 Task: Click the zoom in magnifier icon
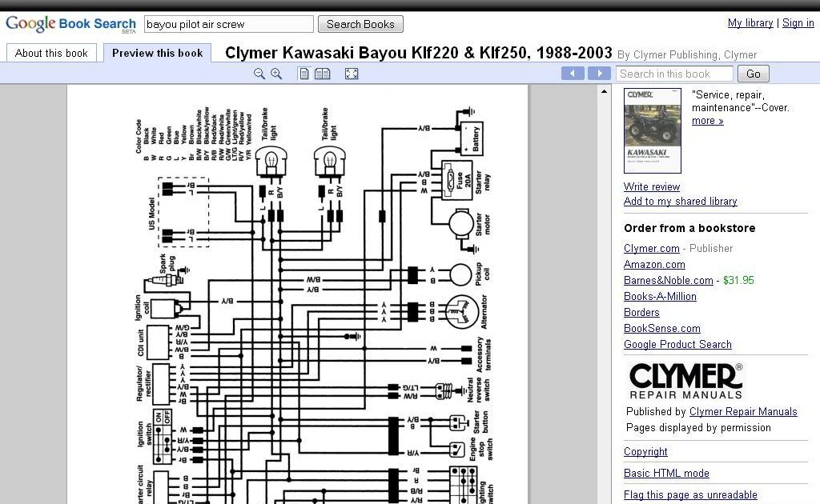point(276,74)
